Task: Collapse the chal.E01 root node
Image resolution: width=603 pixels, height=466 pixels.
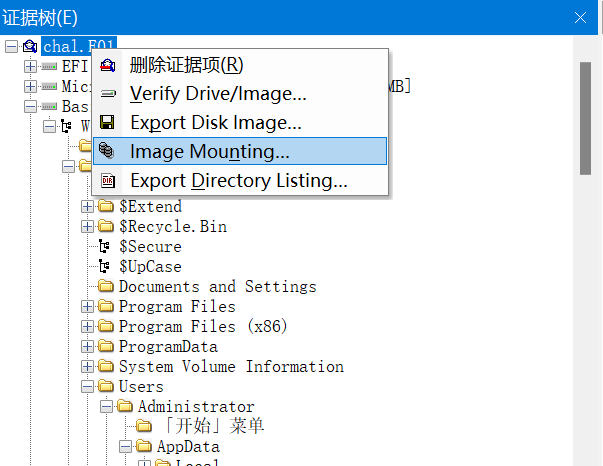Action: [x=10, y=46]
